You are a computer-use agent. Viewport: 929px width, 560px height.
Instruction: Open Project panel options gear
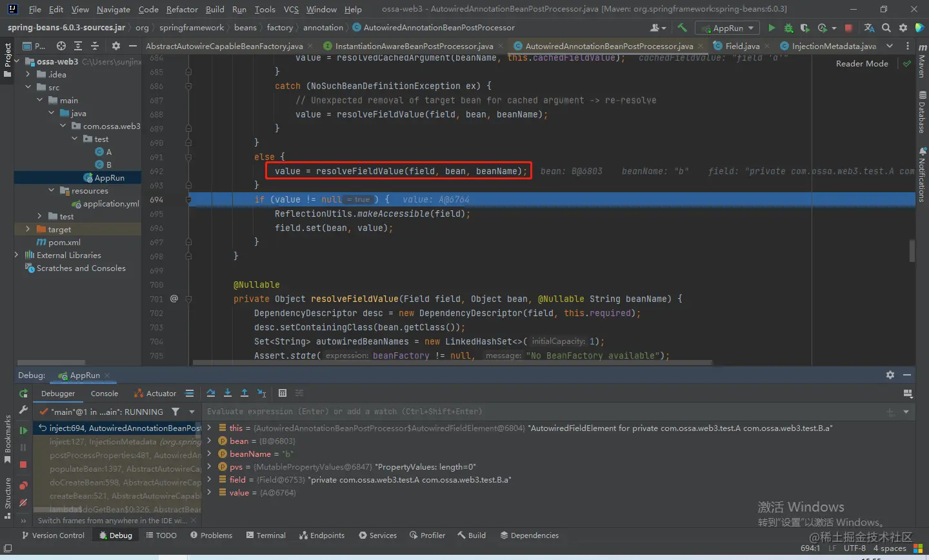(x=116, y=46)
